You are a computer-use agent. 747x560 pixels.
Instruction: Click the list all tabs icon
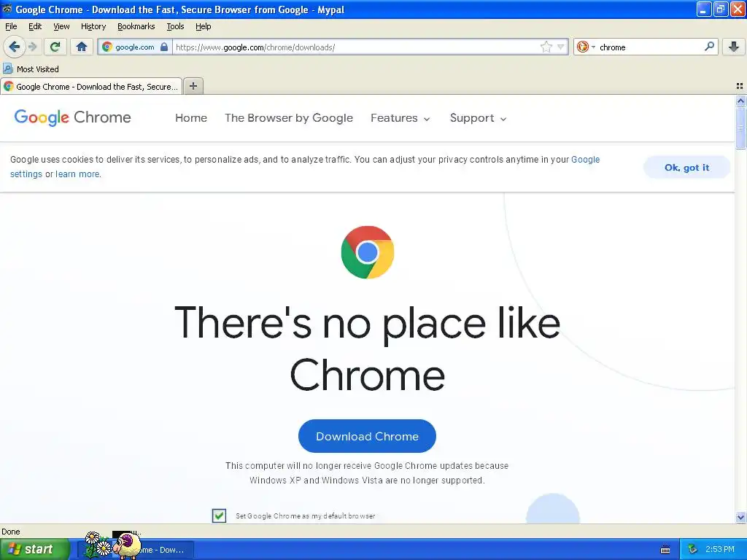pos(740,86)
